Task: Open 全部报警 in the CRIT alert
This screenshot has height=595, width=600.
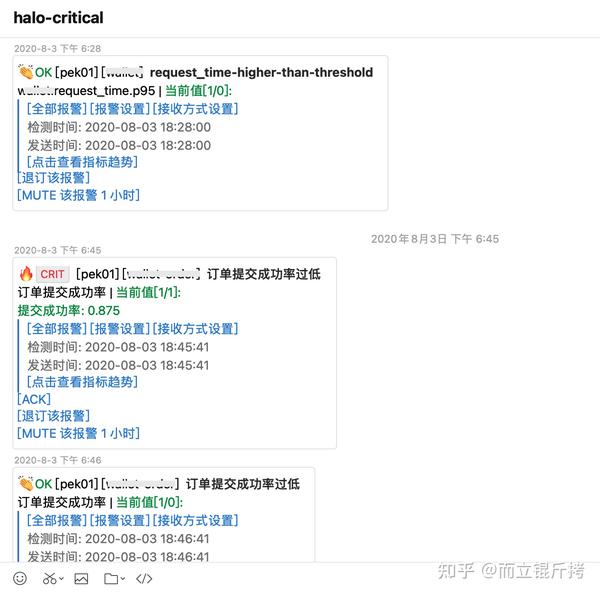Action: pyautogui.click(x=56, y=328)
